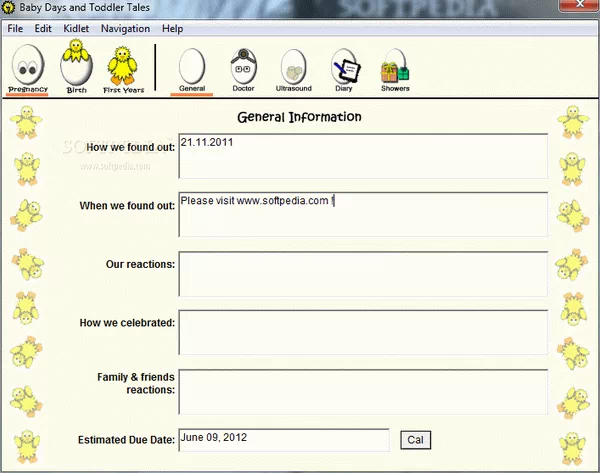Screen dimensions: 600x473
Task: Click the Cal calendar button
Action: [414, 440]
